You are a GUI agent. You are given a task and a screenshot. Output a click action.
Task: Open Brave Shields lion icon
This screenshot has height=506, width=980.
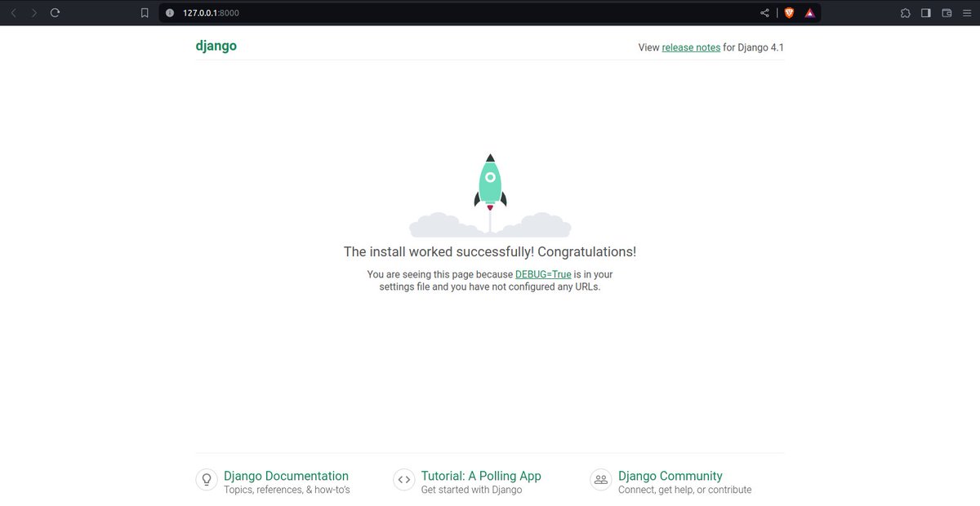[x=789, y=13]
